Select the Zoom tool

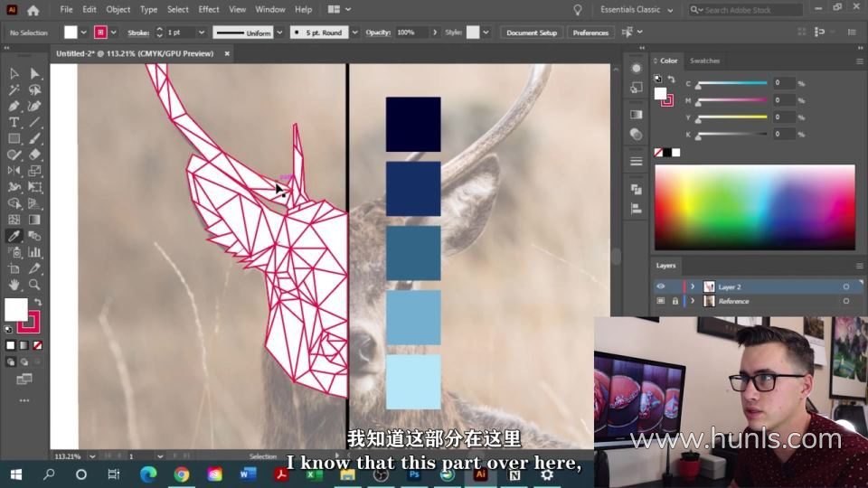pyautogui.click(x=34, y=285)
